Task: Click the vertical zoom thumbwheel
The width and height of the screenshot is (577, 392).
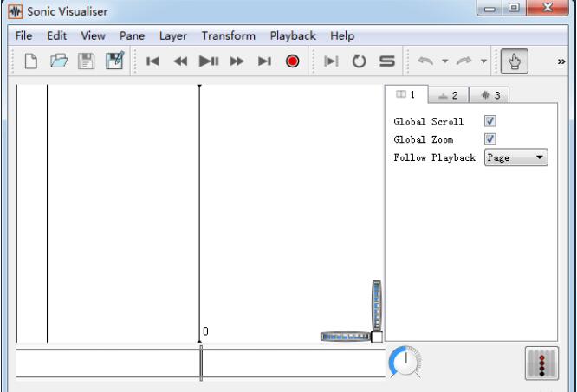Action: (377, 305)
